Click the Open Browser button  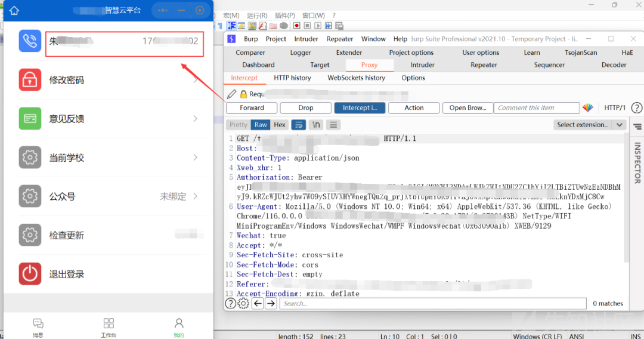pyautogui.click(x=467, y=107)
